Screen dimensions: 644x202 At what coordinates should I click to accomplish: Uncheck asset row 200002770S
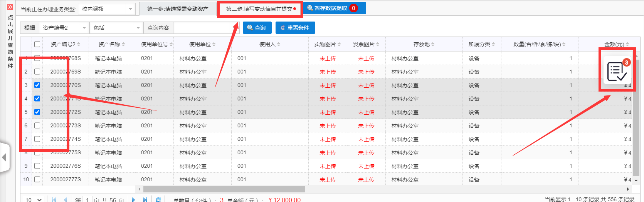point(37,85)
